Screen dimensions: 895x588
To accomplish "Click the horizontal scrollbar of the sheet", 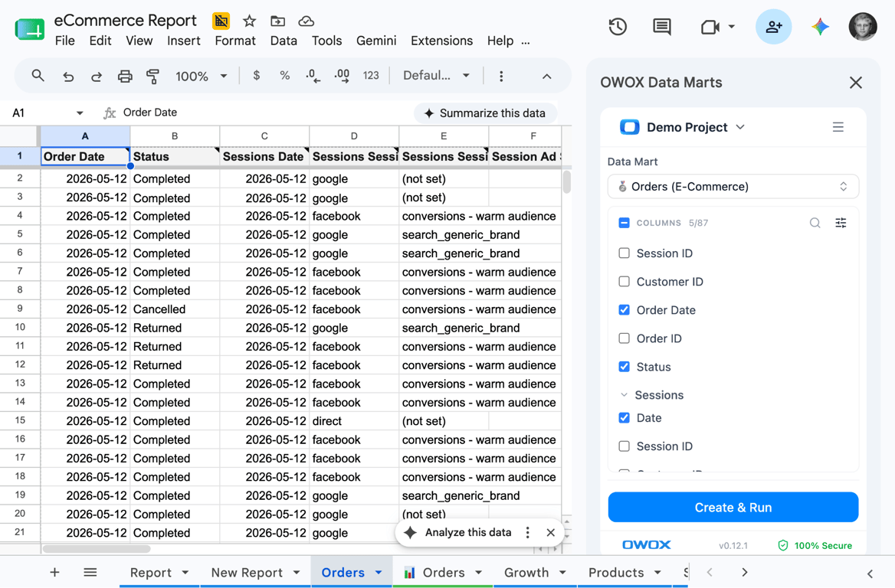I will tap(97, 549).
